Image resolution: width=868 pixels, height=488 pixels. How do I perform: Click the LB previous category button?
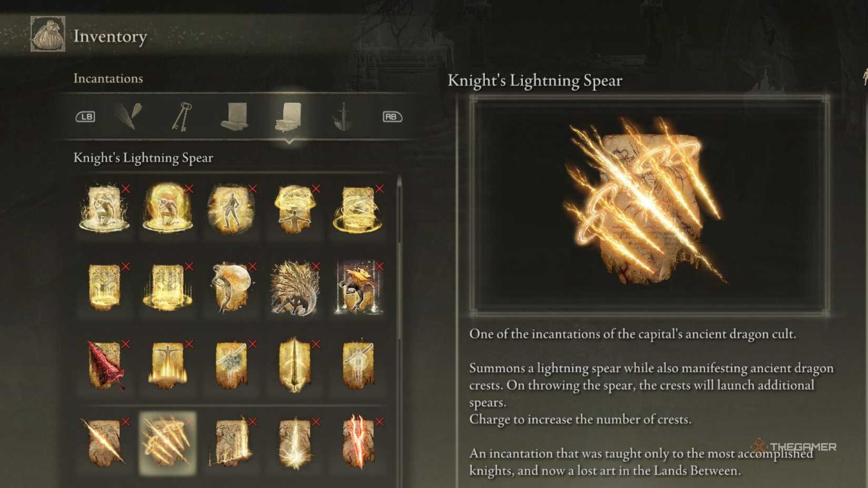click(x=85, y=117)
